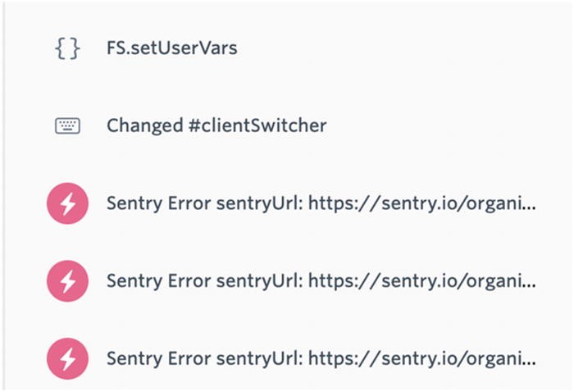The width and height of the screenshot is (574, 392).
Task: Click the #clientSwitcher selector word
Action: pyautogui.click(x=257, y=126)
